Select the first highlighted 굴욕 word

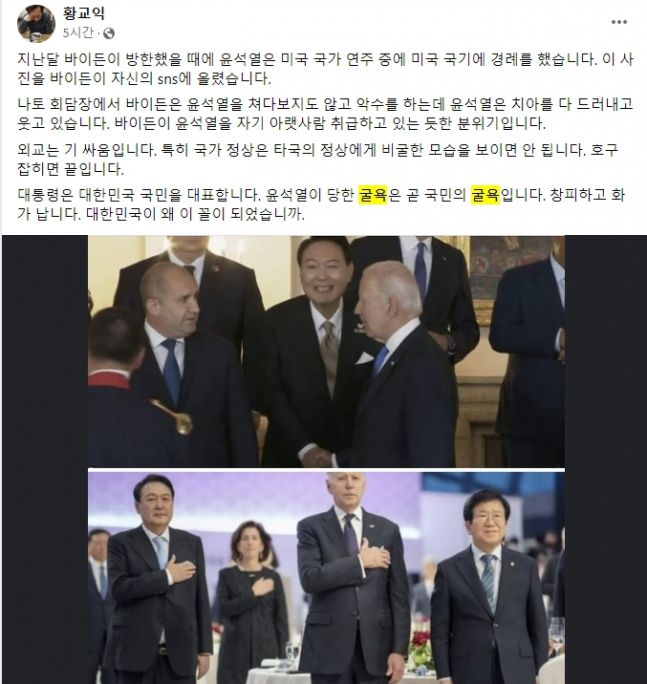click(x=373, y=195)
